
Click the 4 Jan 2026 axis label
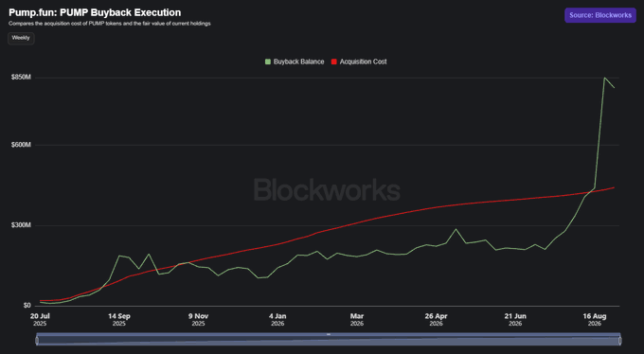click(277, 320)
